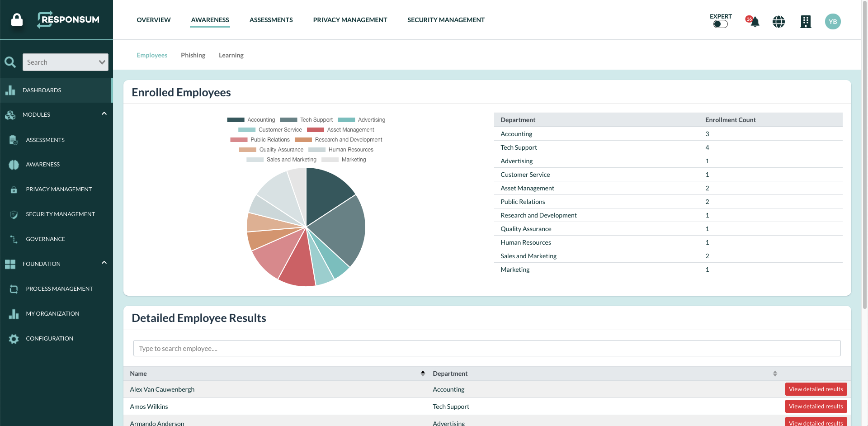Screen dimensions: 868x426
Task: Open the Governance icon in sidebar
Action: point(13,239)
